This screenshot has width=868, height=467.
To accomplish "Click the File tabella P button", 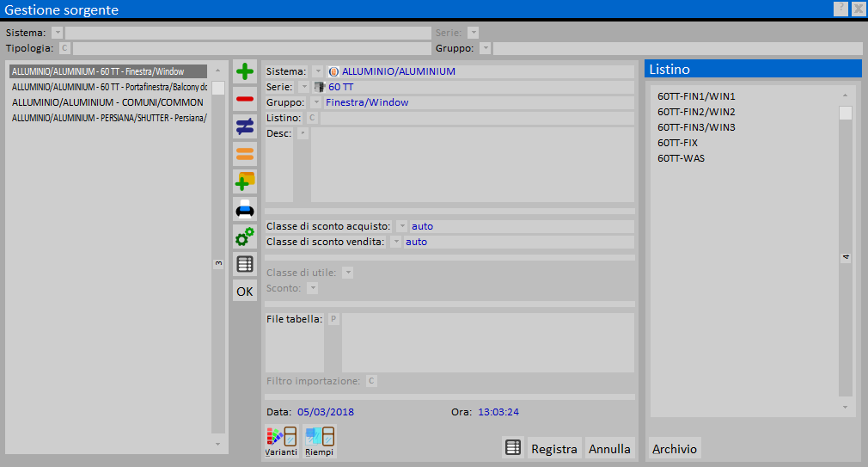I will (333, 319).
